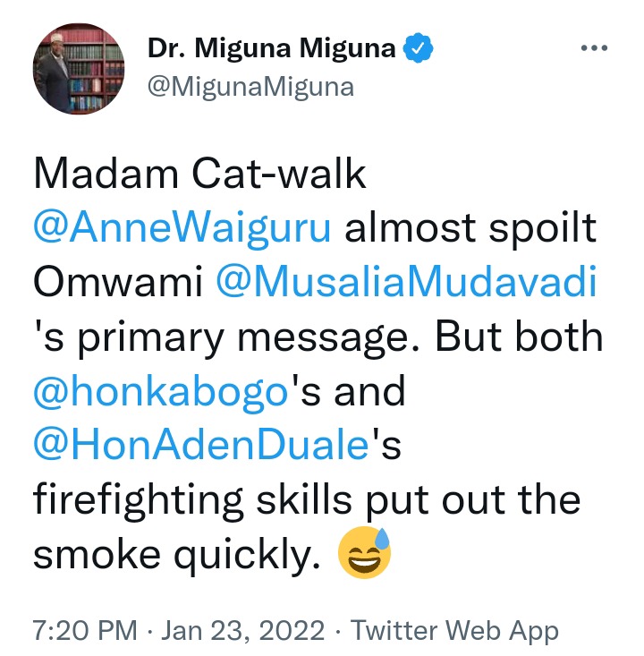This screenshot has height=656, width=644.
Task: Click the words smoke quickly
Action: tap(177, 555)
